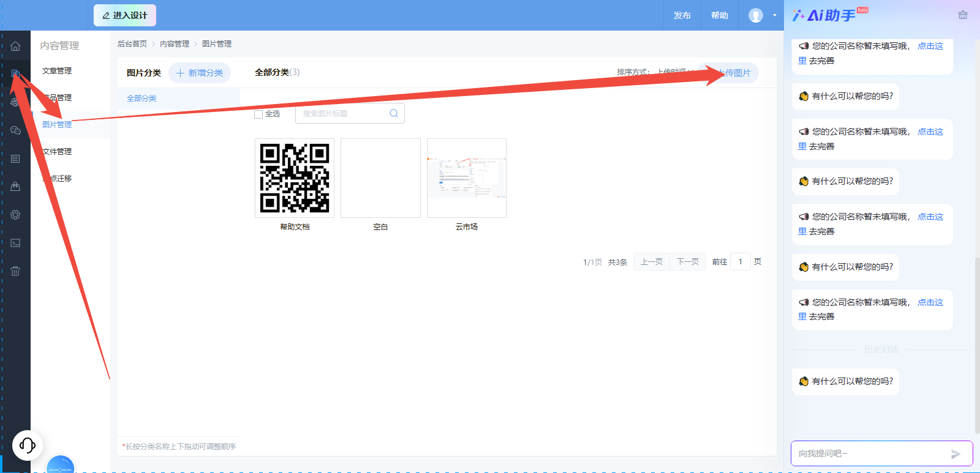980x473 pixels.
Task: Send message with paper plane icon
Action: coord(956,454)
